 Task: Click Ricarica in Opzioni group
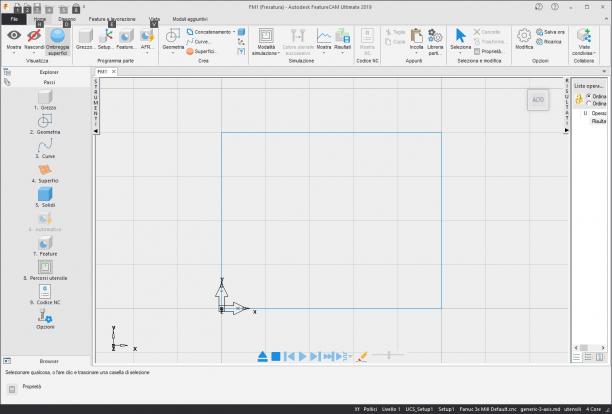coord(549,42)
